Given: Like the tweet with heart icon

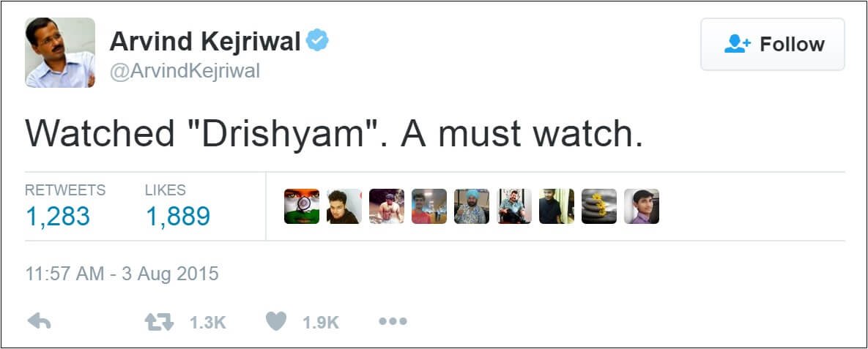Looking at the screenshot, I should click(276, 321).
